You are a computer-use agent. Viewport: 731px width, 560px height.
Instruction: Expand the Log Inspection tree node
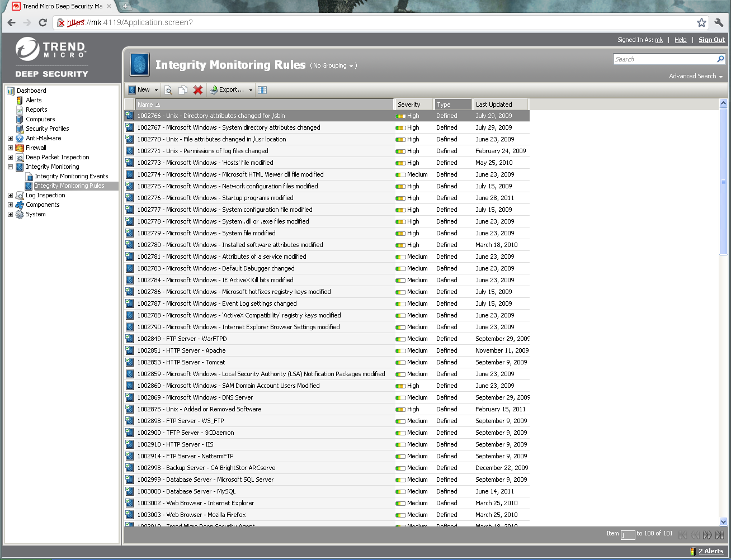pyautogui.click(x=10, y=195)
